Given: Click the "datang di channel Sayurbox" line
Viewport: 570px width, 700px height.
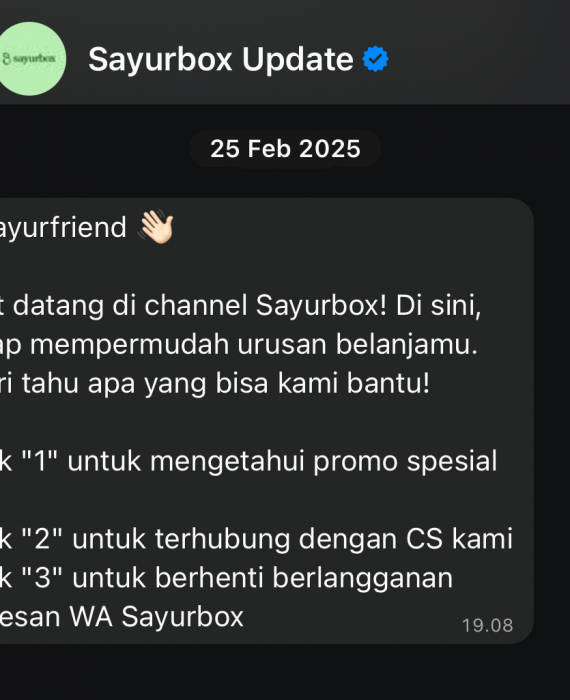Looking at the screenshot, I should (241, 306).
